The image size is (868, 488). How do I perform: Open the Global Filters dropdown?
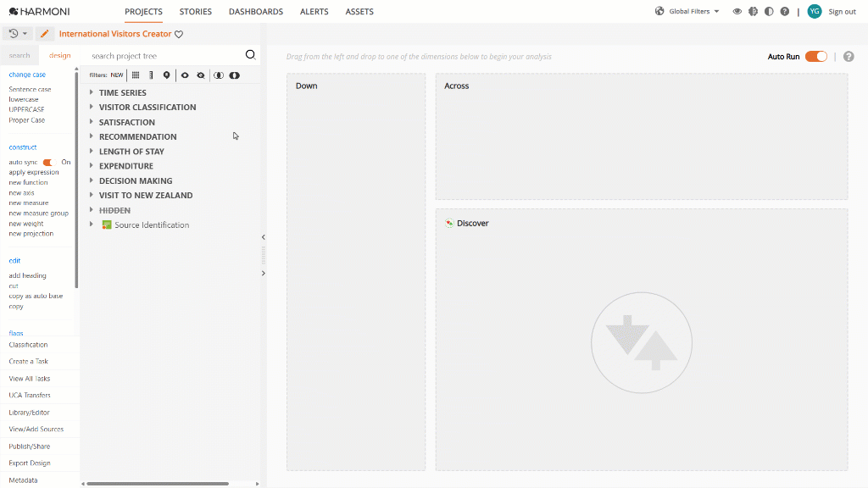pos(693,12)
